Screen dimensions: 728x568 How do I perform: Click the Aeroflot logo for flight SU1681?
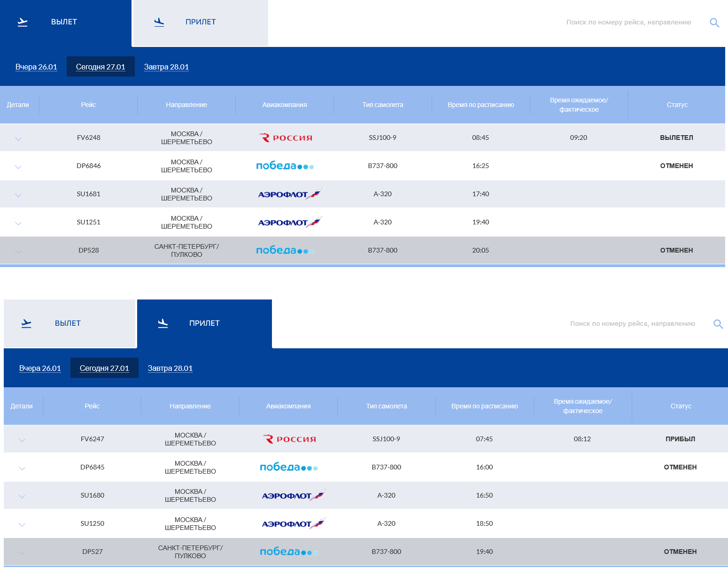coord(289,194)
